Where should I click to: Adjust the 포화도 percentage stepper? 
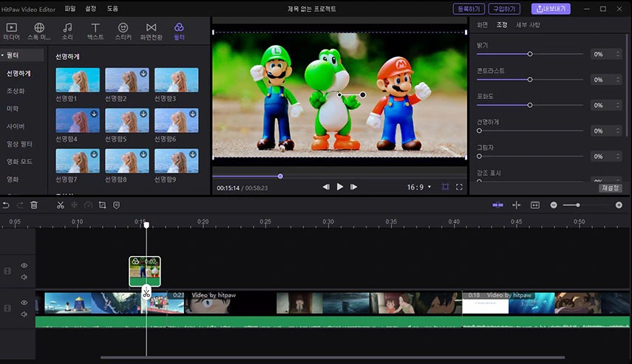tap(618, 105)
